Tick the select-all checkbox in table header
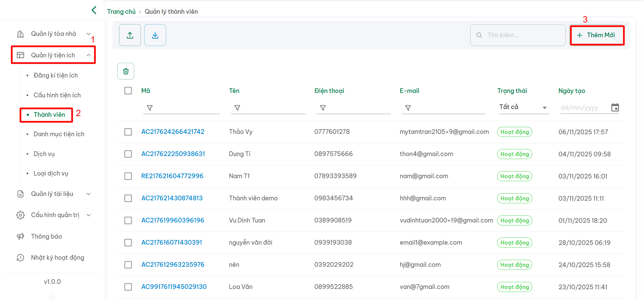Screen dimensions: 644x300 point(128,91)
